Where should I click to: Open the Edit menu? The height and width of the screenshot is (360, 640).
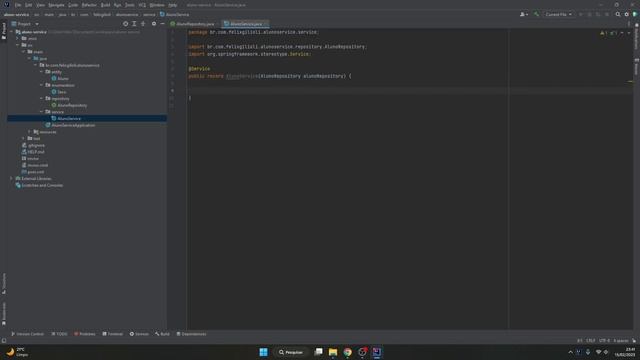[x=29, y=5]
